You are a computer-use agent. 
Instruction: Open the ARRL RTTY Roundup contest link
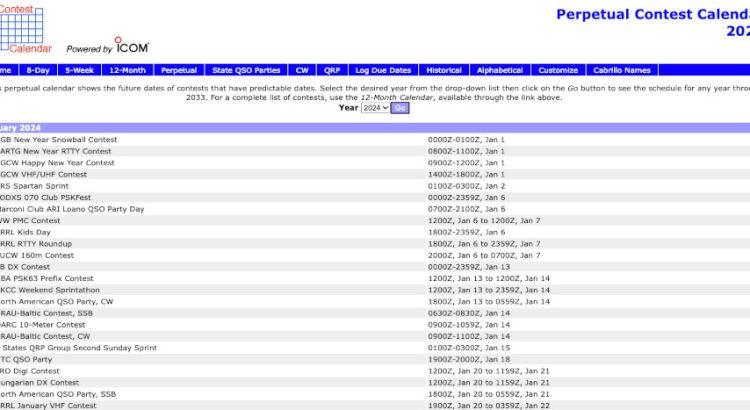(36, 244)
